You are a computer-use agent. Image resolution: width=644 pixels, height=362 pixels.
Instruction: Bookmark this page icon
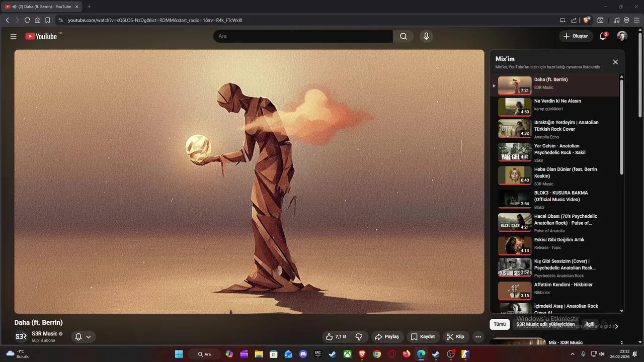[x=47, y=20]
